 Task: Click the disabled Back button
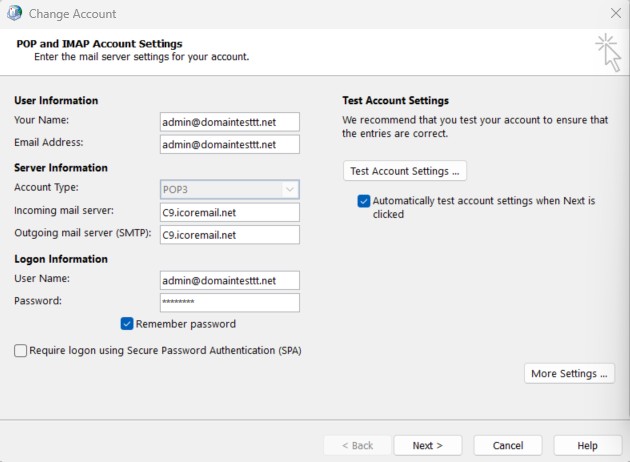(x=357, y=445)
